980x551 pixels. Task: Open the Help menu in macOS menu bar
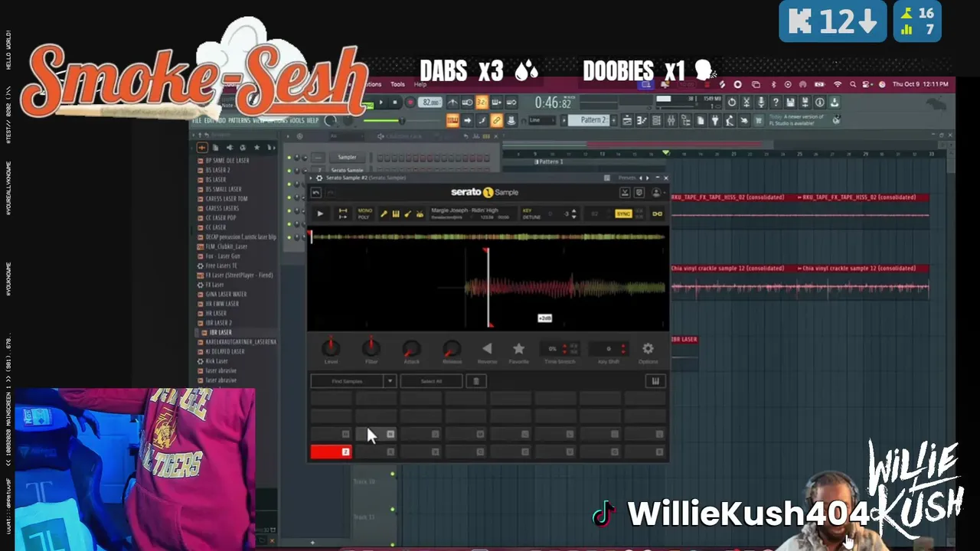(x=420, y=84)
